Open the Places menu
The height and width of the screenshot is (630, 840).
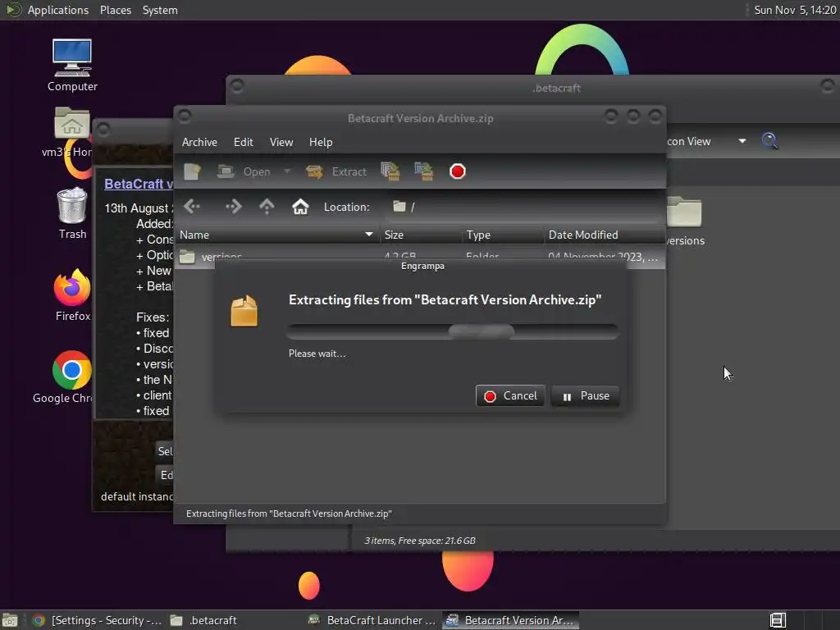pyautogui.click(x=116, y=10)
